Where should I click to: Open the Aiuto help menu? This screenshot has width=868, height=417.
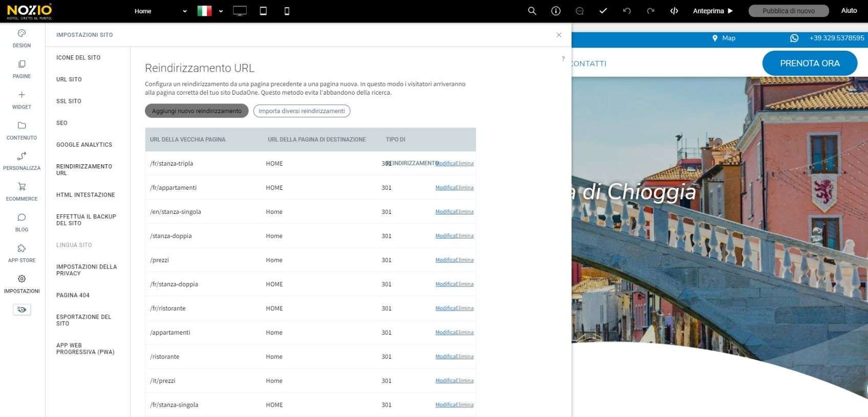849,10
